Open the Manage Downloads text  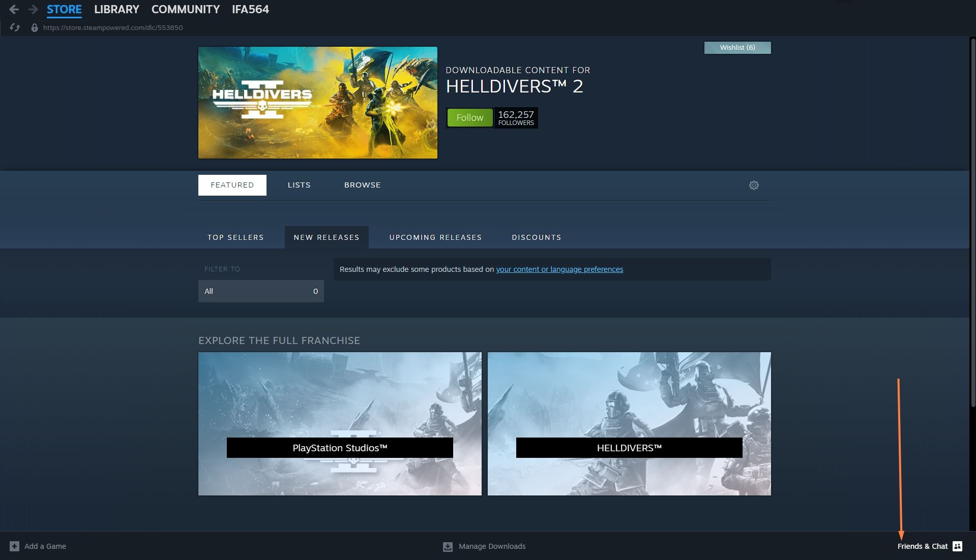click(492, 546)
